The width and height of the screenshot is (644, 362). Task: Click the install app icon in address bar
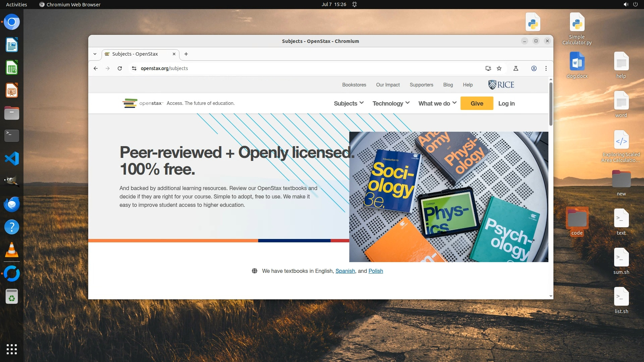pos(488,68)
